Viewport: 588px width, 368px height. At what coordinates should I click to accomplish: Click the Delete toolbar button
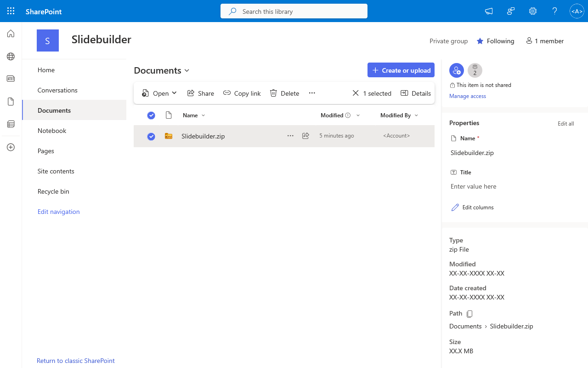pos(285,93)
